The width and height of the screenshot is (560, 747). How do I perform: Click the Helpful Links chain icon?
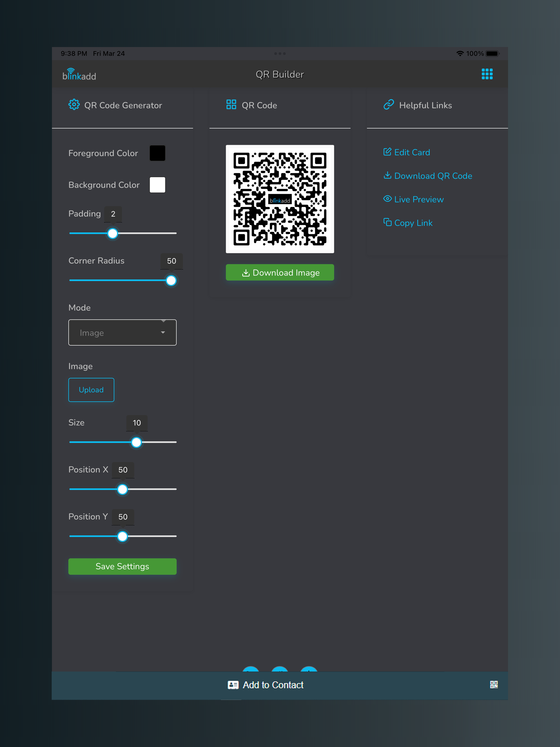[389, 105]
